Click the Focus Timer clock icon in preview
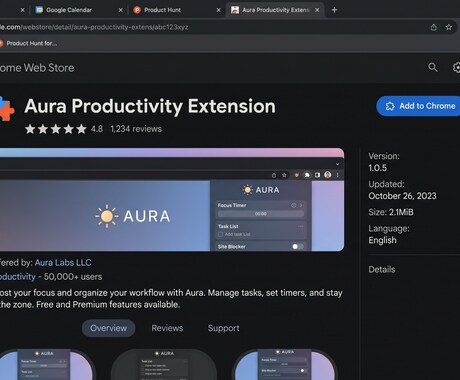The height and width of the screenshot is (380, 460). click(x=294, y=205)
